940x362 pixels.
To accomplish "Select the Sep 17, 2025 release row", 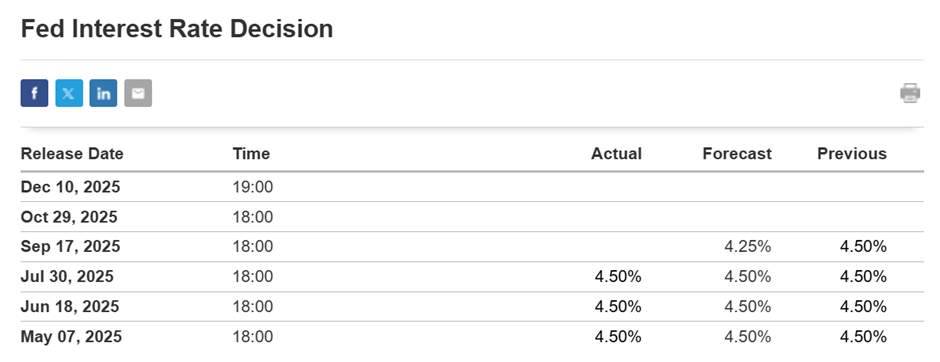I will (x=472, y=246).
